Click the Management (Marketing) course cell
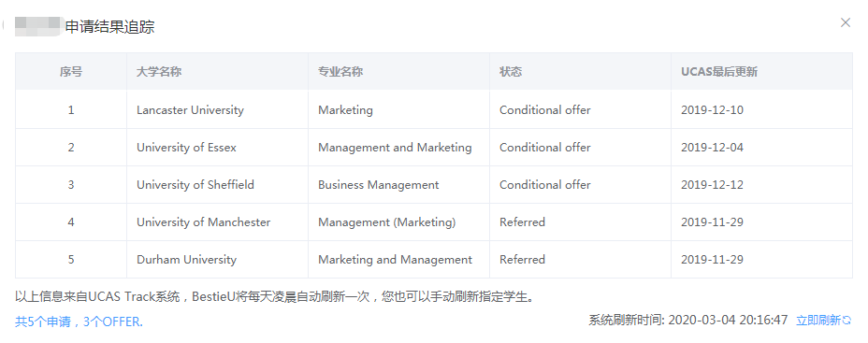Screen dimensions: 868x343 point(398,222)
